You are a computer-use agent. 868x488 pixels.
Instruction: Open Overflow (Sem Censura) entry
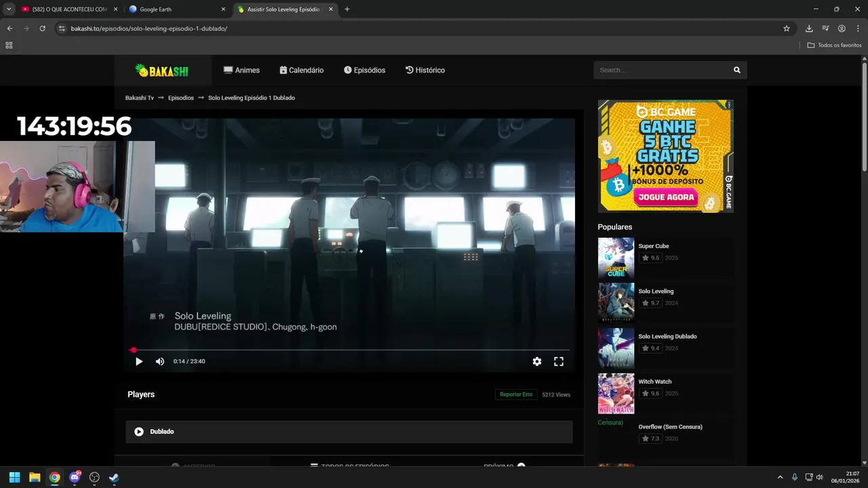pyautogui.click(x=670, y=427)
